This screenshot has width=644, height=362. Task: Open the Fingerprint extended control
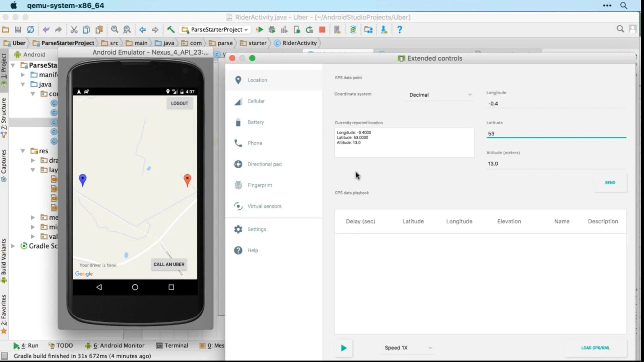259,185
